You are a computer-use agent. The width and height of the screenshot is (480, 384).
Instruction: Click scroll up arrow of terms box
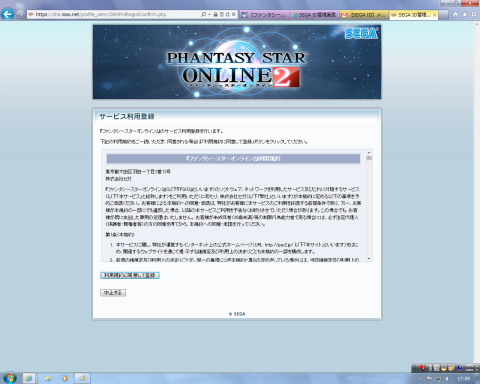(x=369, y=152)
